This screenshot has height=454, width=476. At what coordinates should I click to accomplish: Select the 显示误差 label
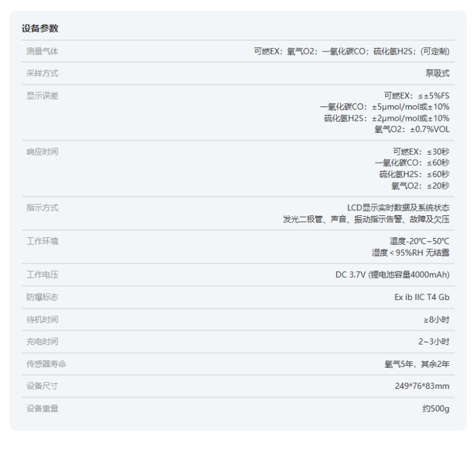point(40,96)
